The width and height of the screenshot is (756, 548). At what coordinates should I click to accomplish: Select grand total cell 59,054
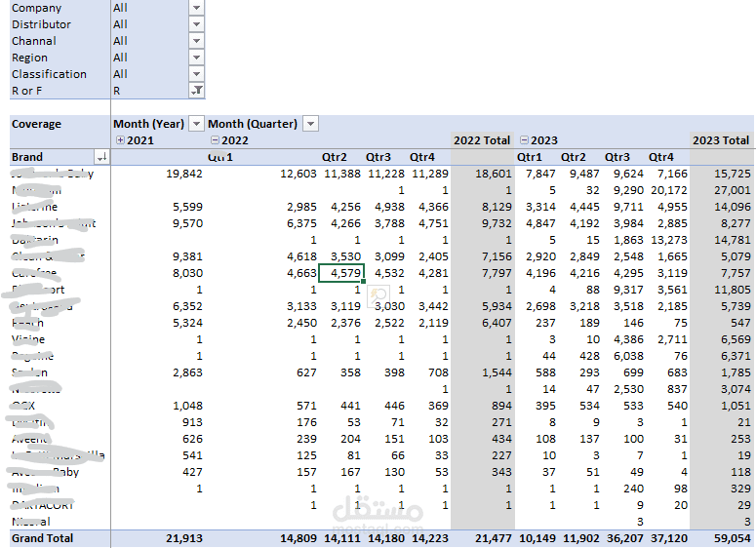click(x=733, y=538)
